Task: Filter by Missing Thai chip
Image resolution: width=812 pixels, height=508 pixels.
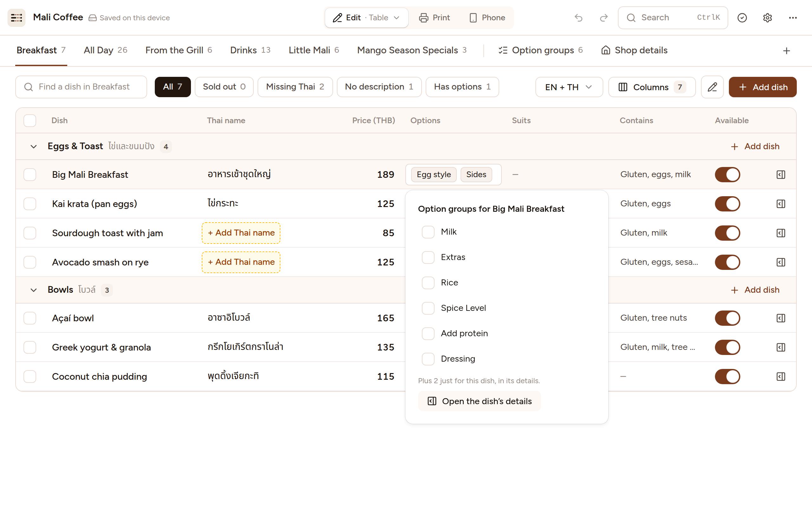Action: coord(295,87)
